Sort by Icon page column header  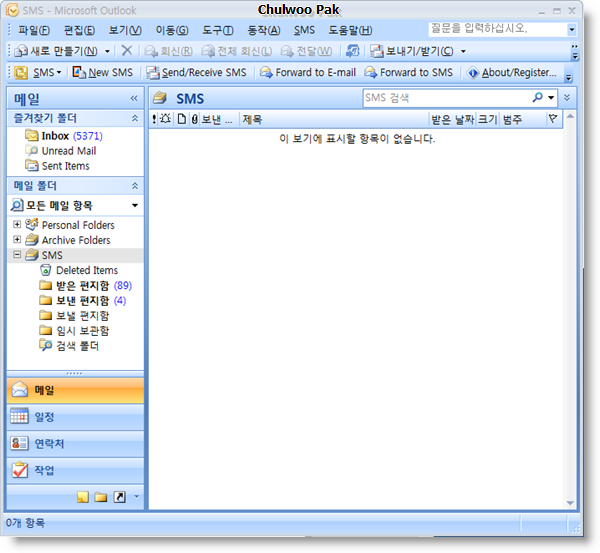181,119
